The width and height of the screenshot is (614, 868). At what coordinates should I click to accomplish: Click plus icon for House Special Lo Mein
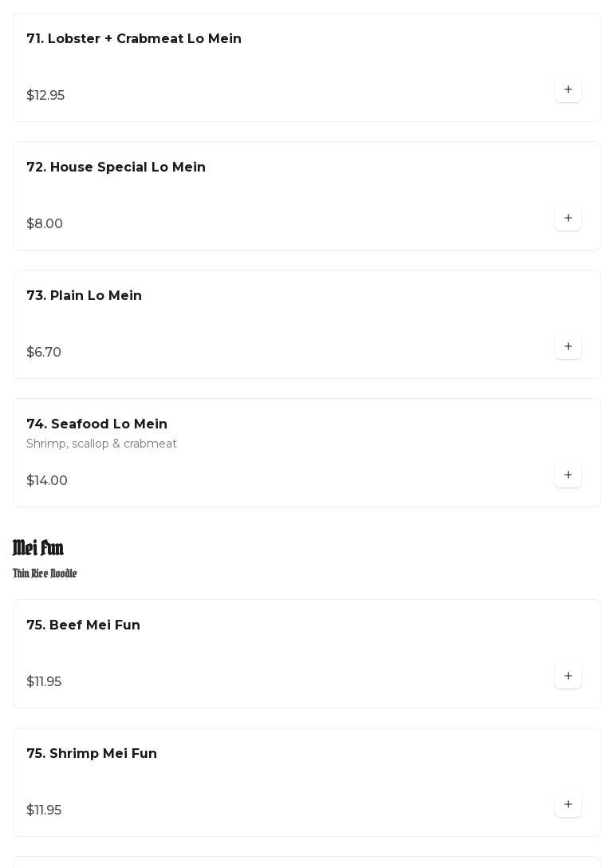(568, 219)
